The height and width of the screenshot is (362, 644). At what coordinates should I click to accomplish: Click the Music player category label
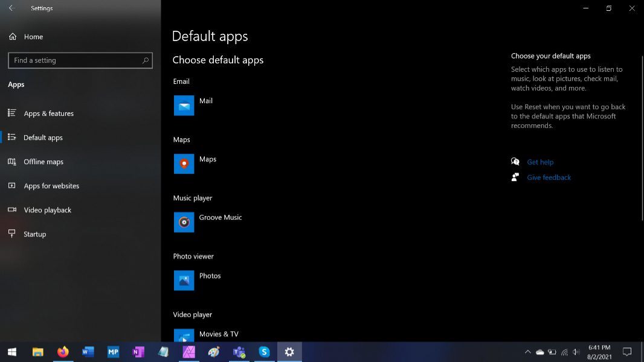193,198
